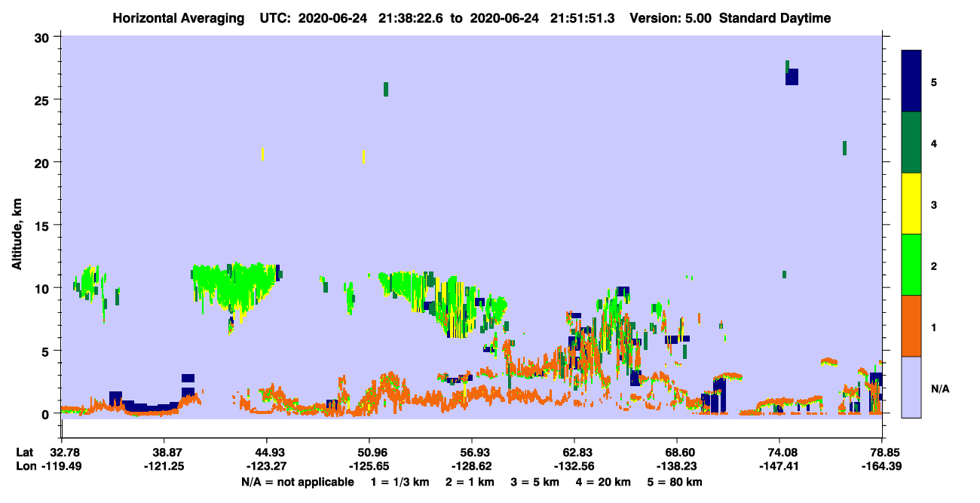Click the '3 = 5 km' legend text

pos(534,482)
